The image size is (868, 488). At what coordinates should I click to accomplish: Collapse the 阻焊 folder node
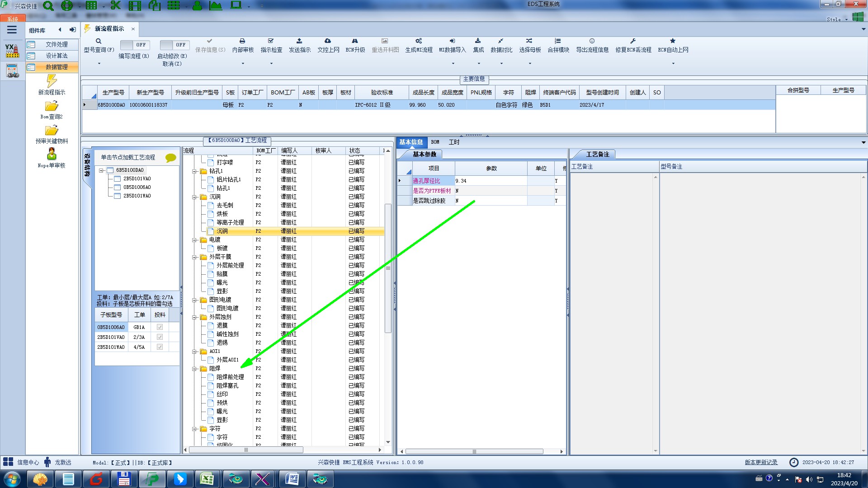(x=195, y=369)
